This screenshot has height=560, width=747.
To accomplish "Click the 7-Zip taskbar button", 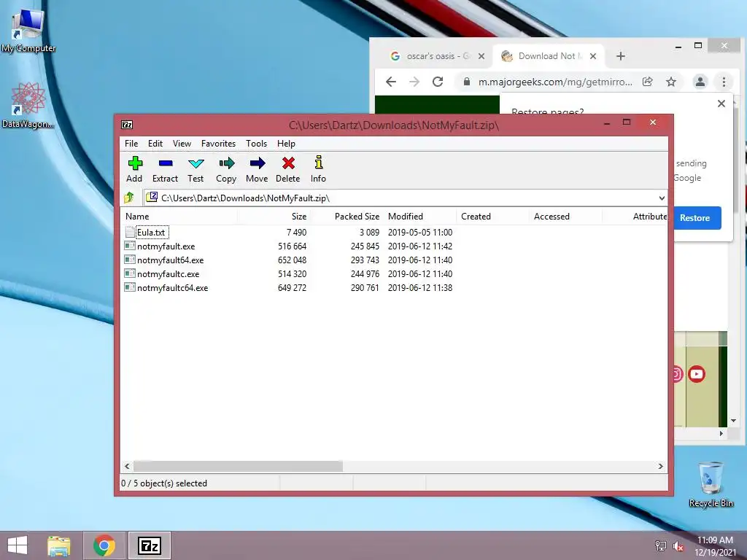I will 149,545.
